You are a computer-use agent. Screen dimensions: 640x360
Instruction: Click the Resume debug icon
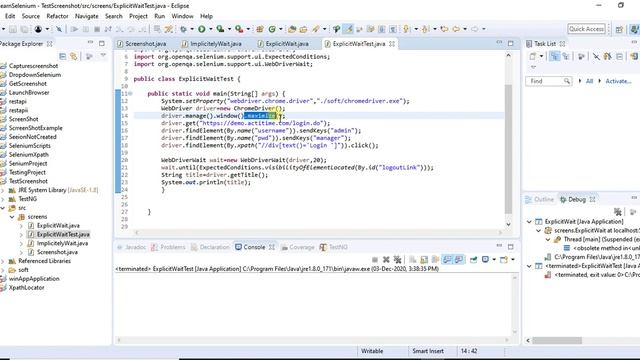tap(74, 29)
